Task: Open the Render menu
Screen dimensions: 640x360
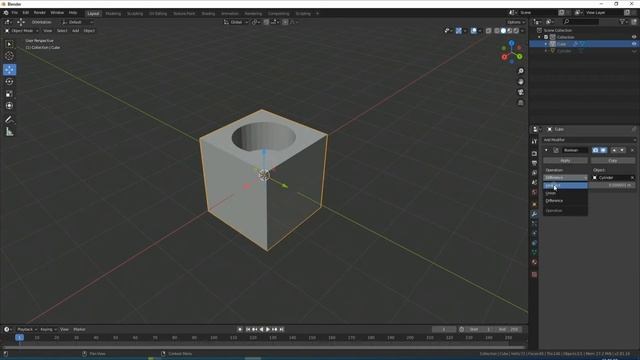Action: tap(40, 13)
